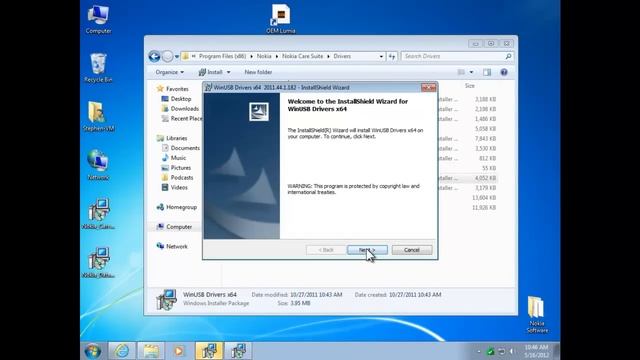Click the Explorer forward arrow button
The width and height of the screenshot is (640, 360).
pyautogui.click(x=167, y=56)
